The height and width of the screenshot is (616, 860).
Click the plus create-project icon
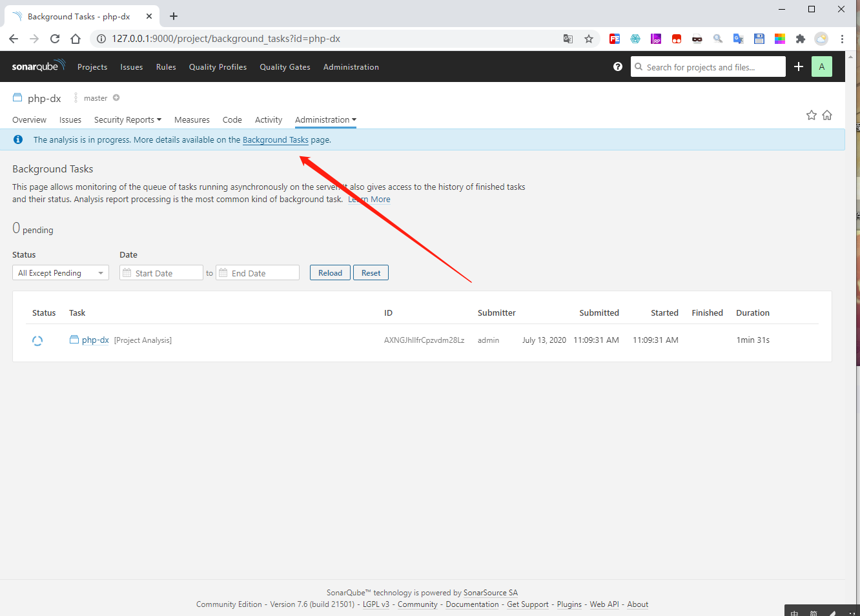tap(799, 67)
